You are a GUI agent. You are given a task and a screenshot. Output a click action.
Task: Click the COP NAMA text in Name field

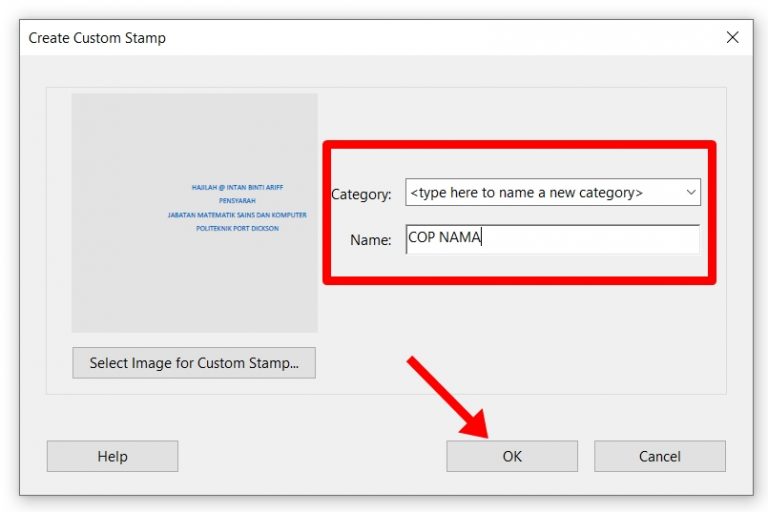(445, 239)
